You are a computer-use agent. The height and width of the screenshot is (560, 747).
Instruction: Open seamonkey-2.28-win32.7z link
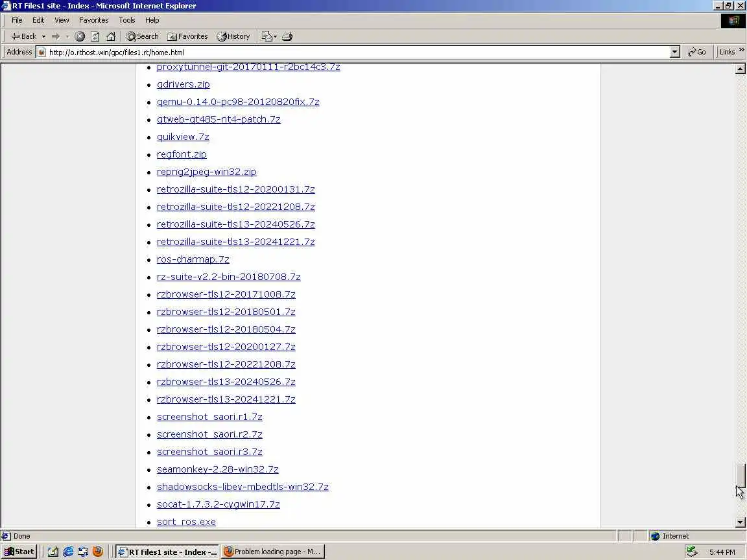[218, 469]
